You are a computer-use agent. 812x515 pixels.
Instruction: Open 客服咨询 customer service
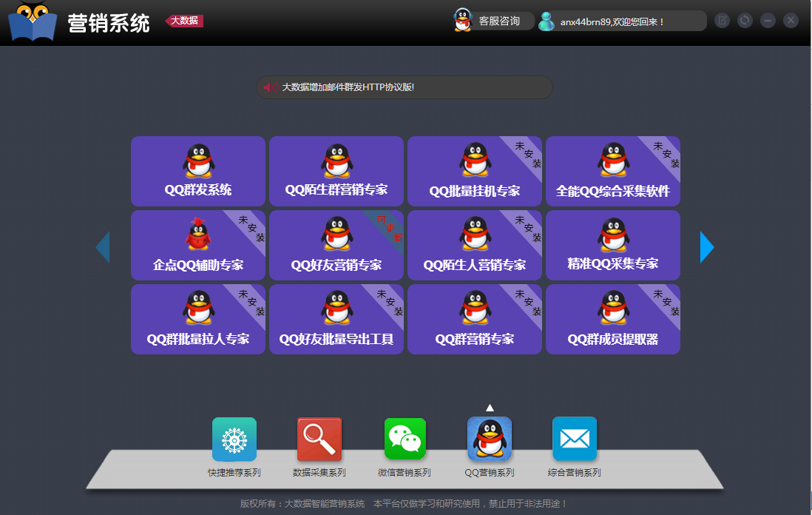pos(493,21)
